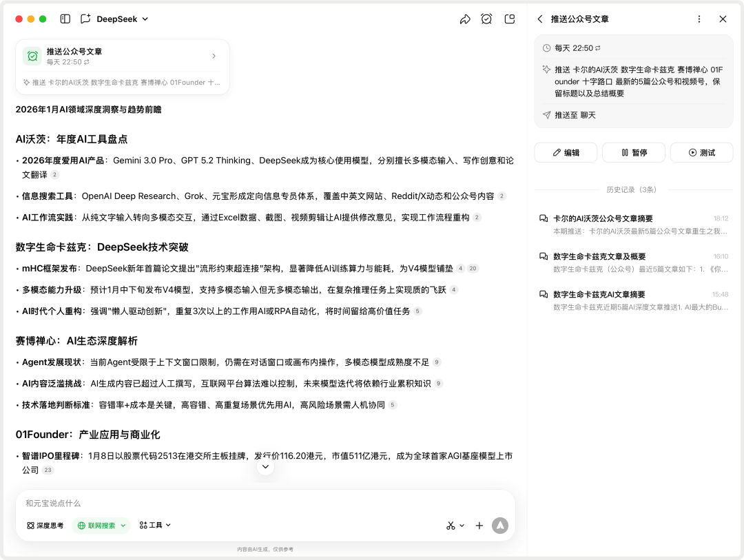Image resolution: width=744 pixels, height=560 pixels.
Task: Open the sidebar panel icon top-left
Action: 64,19
